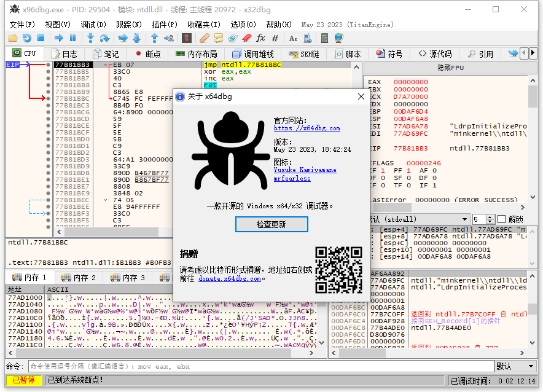543x392 pixels.
Task: Open the https://x64dbg.com link
Action: 307,128
